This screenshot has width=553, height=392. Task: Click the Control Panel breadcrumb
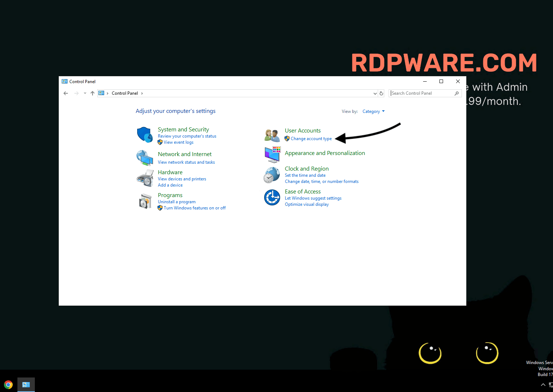[x=125, y=93]
